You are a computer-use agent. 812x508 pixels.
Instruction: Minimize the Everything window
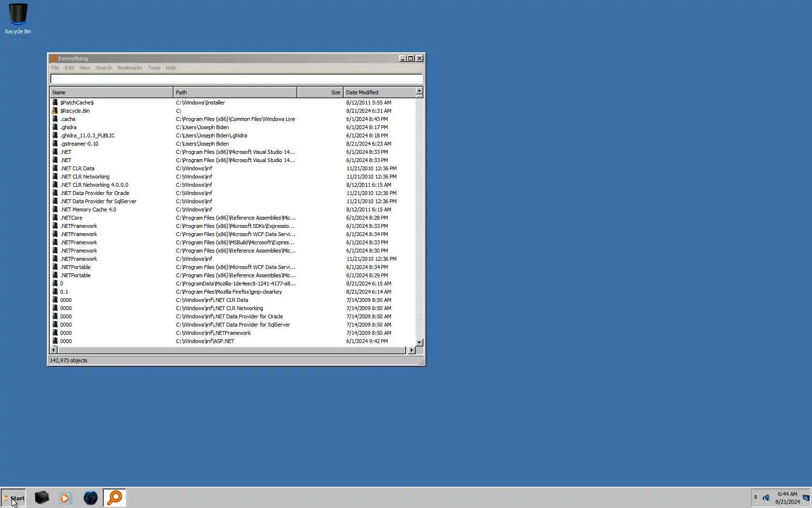[402, 59]
